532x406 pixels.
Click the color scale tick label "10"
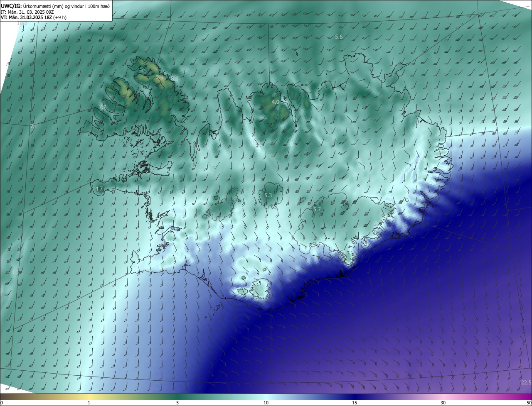(x=266, y=403)
